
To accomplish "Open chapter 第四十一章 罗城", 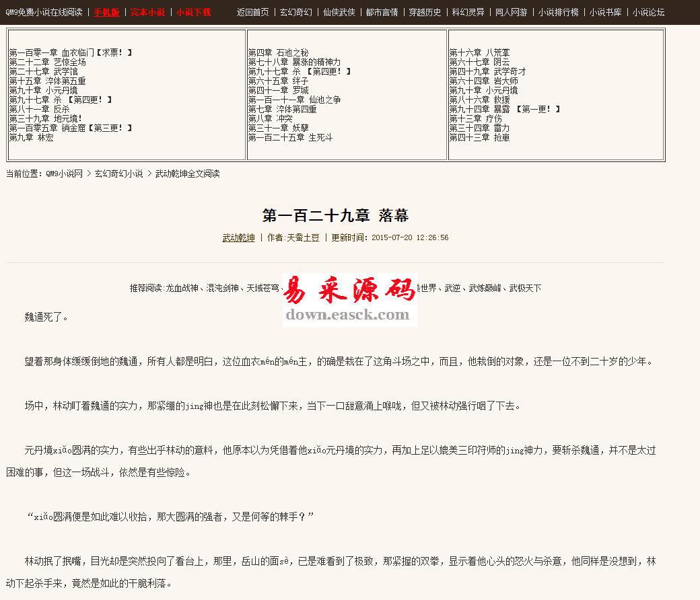I will click(278, 91).
